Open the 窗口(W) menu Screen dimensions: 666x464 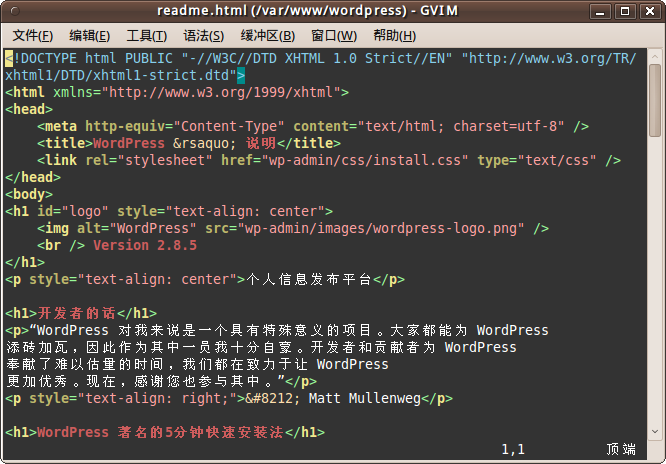tap(334, 36)
